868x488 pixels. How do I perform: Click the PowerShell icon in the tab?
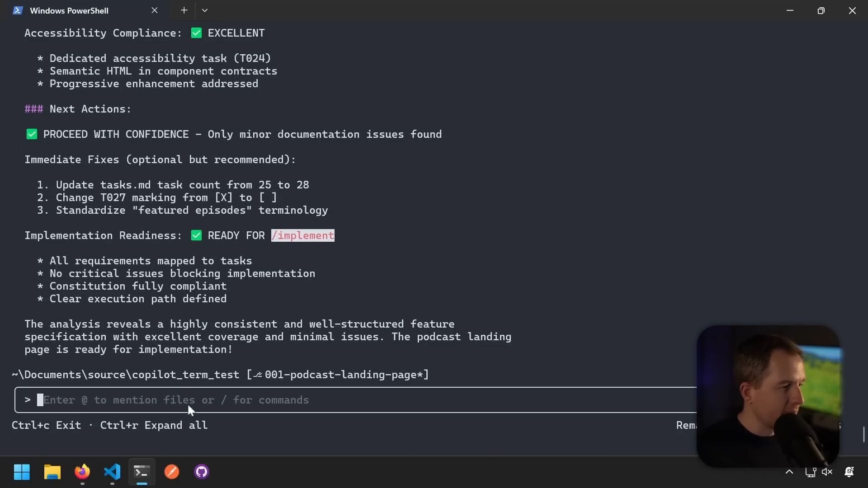click(18, 10)
